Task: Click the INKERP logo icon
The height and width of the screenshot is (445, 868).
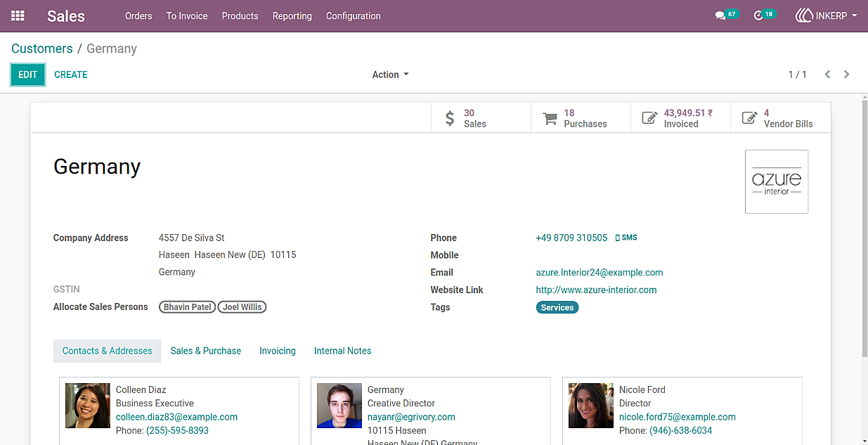Action: tap(804, 15)
